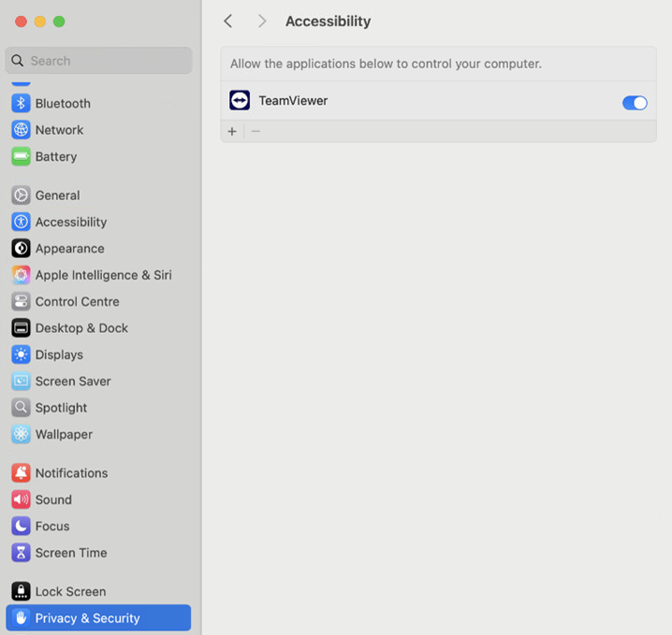Open Bluetooth settings label
The image size is (672, 635).
(x=63, y=104)
